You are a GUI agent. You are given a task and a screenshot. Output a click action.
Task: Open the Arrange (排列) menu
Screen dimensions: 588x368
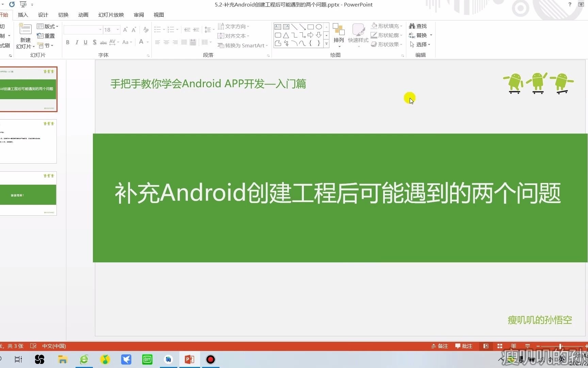click(339, 35)
